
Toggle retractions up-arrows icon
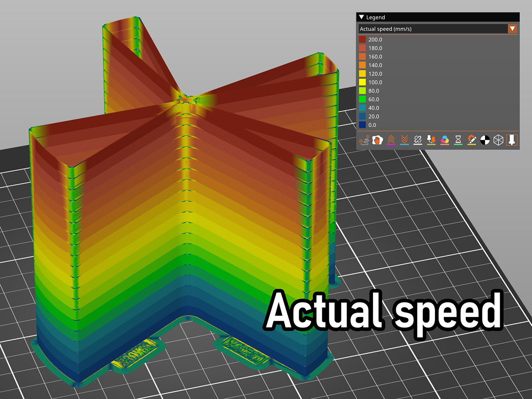click(x=391, y=141)
